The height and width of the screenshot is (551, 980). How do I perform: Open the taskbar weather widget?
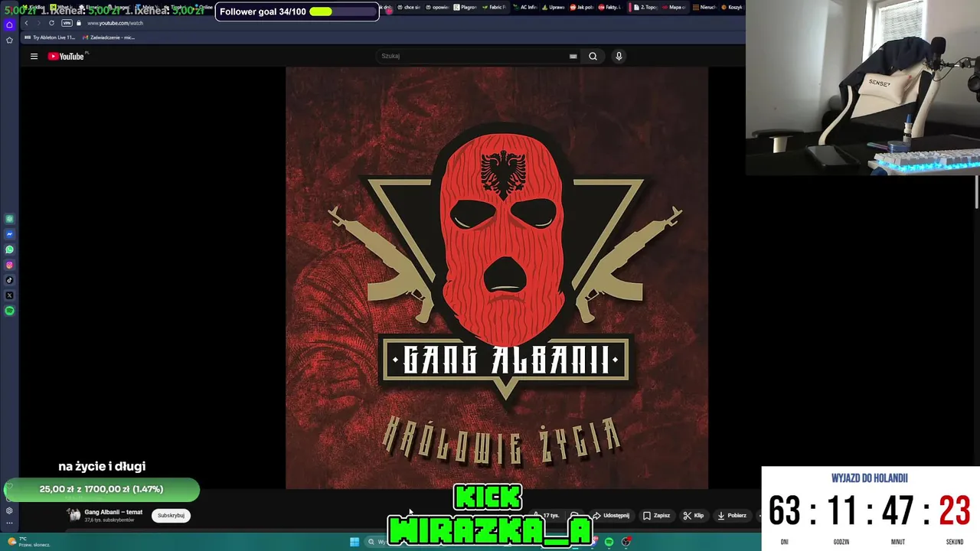click(x=29, y=542)
